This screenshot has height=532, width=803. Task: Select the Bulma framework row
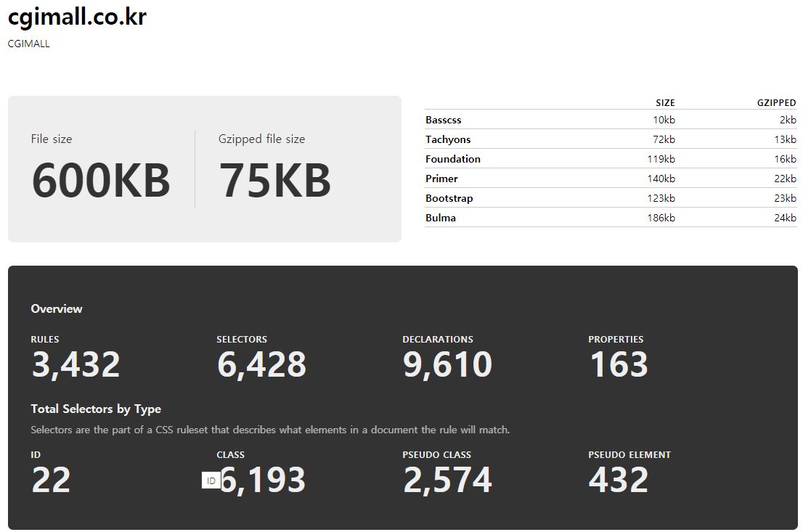coord(611,217)
